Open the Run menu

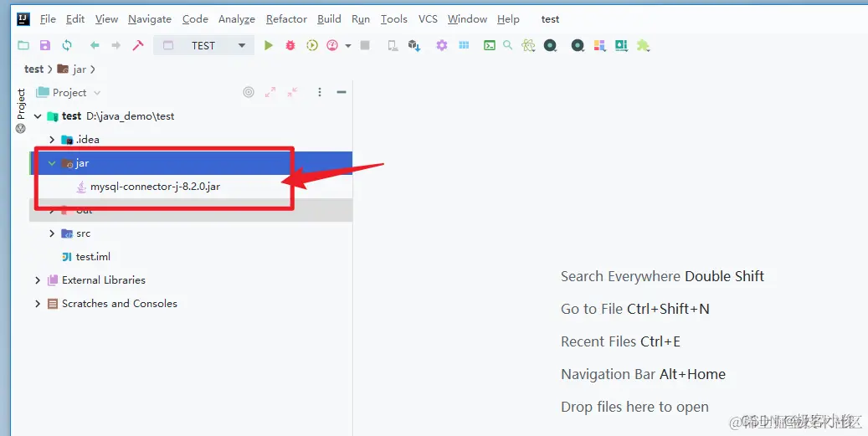pos(361,19)
